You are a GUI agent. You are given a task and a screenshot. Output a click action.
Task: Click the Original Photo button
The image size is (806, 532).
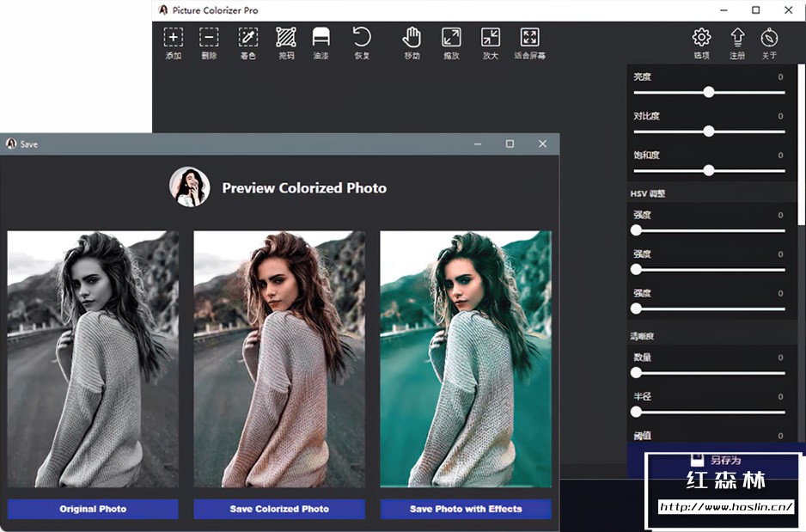[93, 509]
